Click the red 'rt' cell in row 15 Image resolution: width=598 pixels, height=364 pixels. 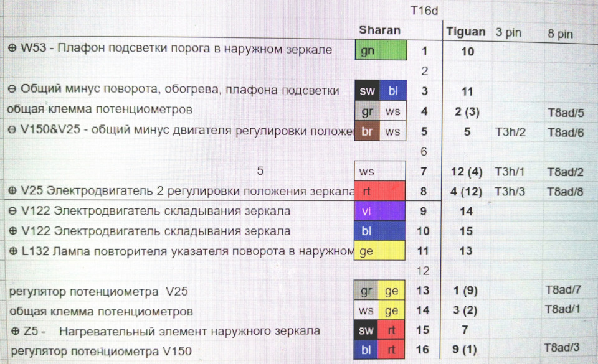pos(391,330)
